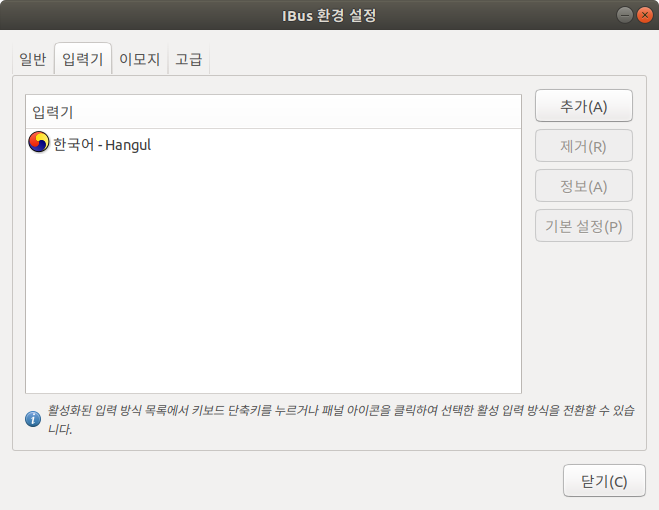
Task: Click the blue info icon beside hint text
Action: click(x=33, y=419)
